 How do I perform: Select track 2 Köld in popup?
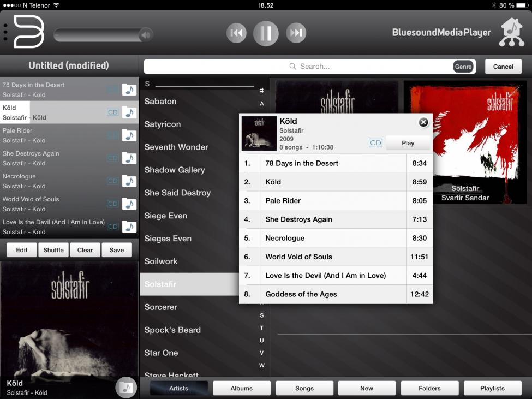pyautogui.click(x=336, y=182)
